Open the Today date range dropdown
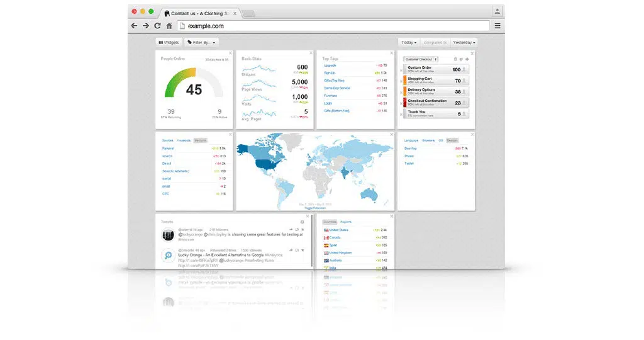Image resolution: width=644 pixels, height=340 pixels. pos(409,42)
